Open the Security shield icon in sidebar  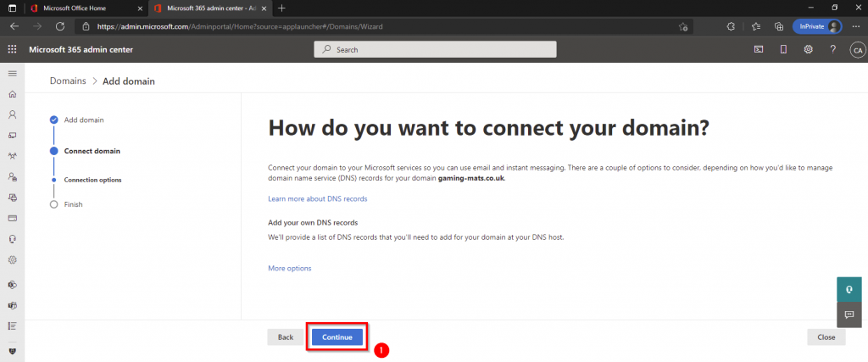[12, 351]
